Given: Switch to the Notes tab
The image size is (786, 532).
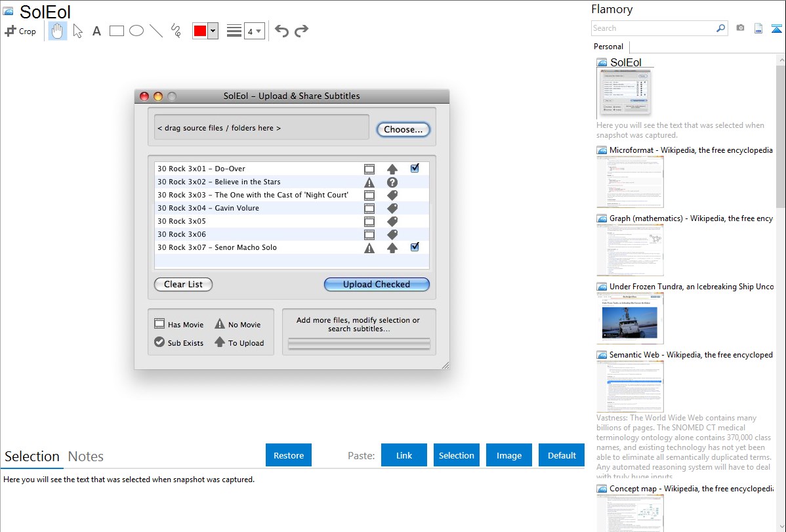Looking at the screenshot, I should click(86, 457).
